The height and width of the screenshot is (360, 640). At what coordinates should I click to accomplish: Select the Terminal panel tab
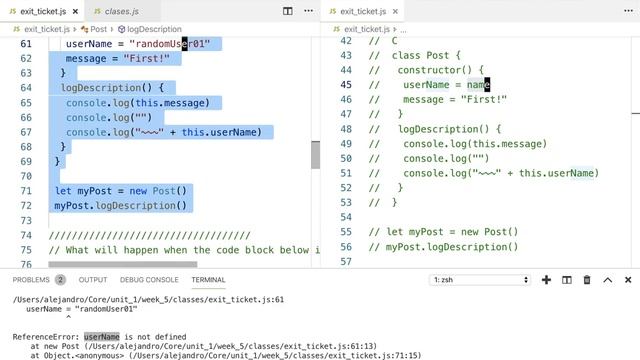pos(208,280)
